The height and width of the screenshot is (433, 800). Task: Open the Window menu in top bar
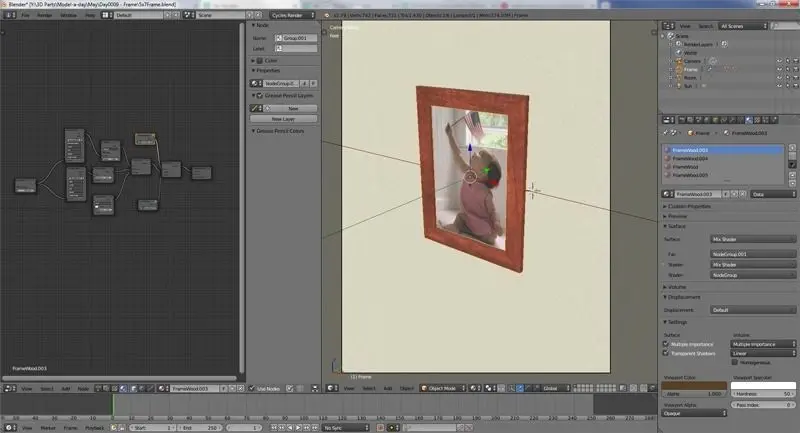coord(68,15)
